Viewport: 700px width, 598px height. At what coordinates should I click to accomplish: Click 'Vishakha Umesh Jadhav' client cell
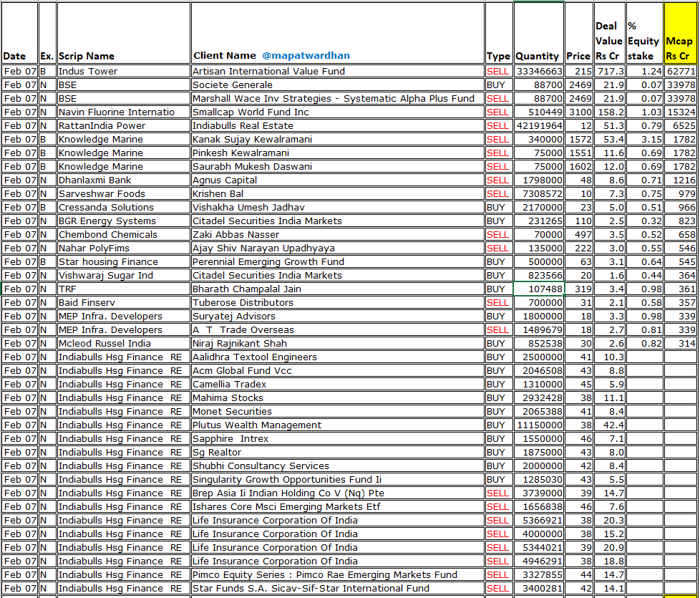pos(338,207)
